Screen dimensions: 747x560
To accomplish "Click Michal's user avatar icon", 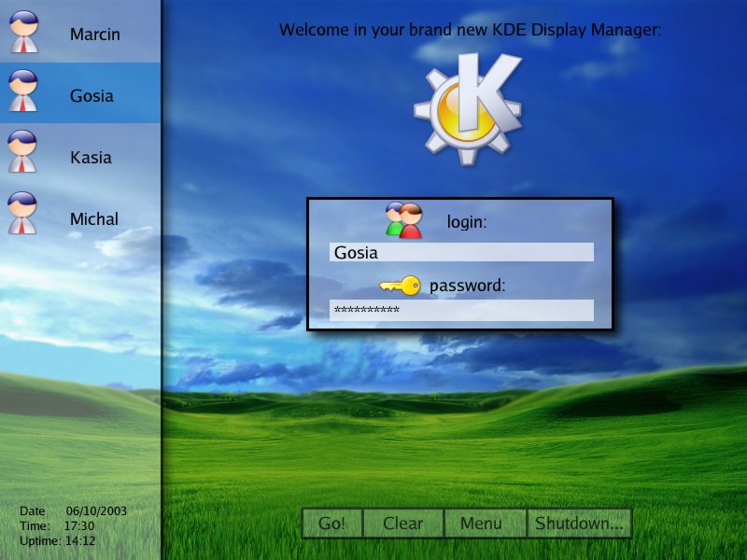I will tap(21, 213).
